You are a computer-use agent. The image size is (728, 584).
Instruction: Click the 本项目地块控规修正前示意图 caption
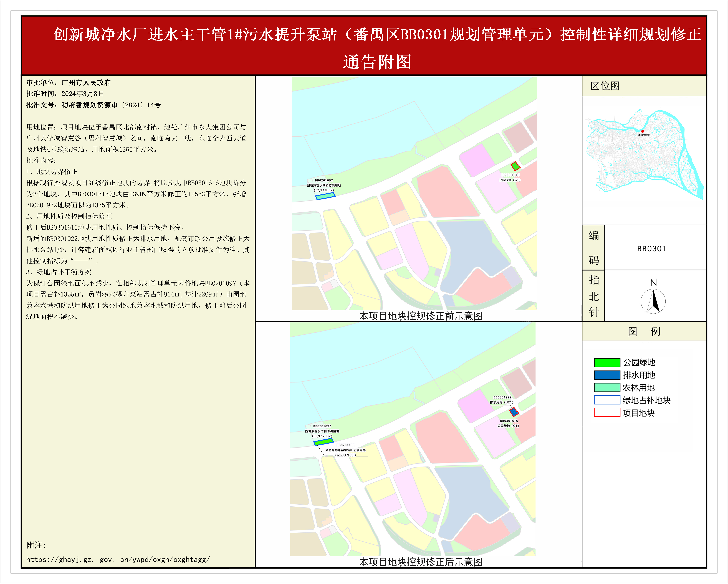(x=421, y=316)
